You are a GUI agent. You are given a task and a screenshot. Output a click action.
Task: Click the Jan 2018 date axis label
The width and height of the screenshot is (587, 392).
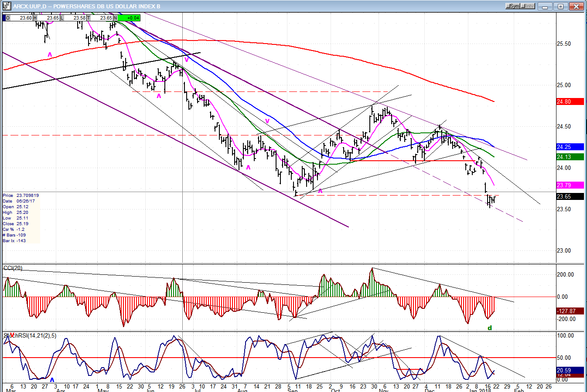(x=480, y=390)
